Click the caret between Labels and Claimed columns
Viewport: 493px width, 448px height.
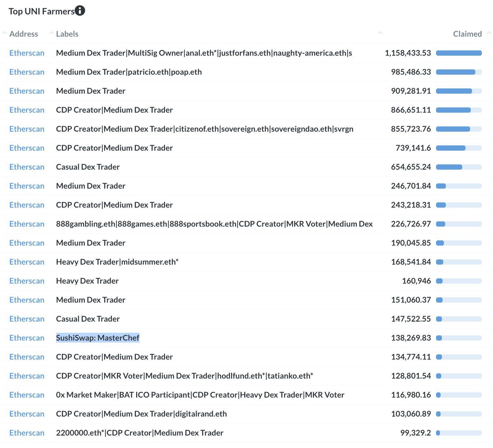pyautogui.click(x=380, y=33)
